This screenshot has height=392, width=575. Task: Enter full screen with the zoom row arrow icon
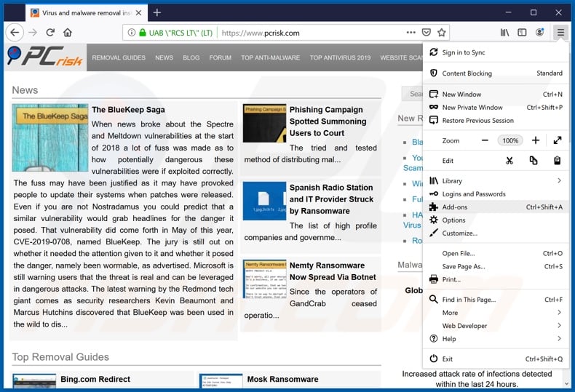coord(557,140)
